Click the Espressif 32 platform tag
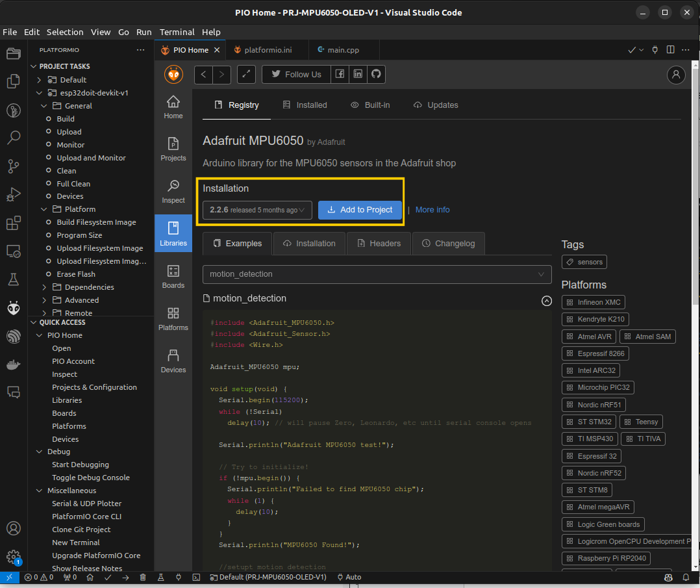 [592, 456]
